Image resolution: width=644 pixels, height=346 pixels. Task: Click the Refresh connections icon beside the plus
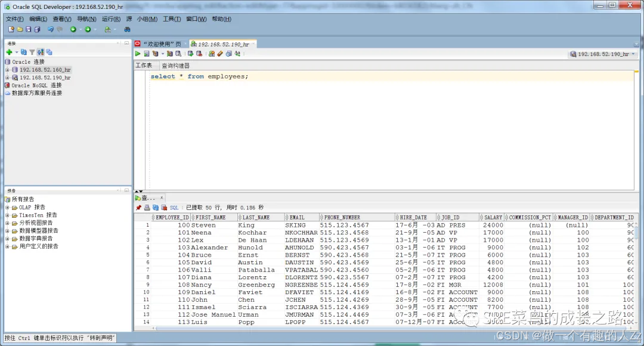[x=24, y=52]
